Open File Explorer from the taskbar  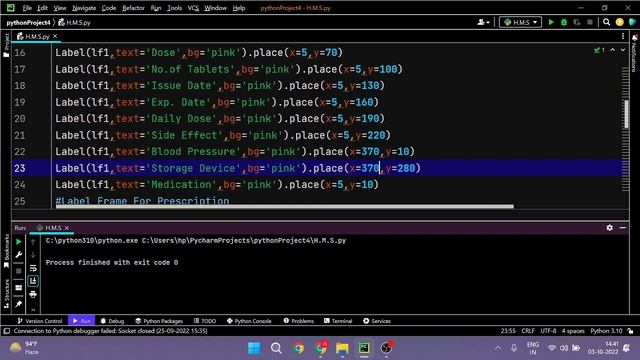pyautogui.click(x=342, y=348)
